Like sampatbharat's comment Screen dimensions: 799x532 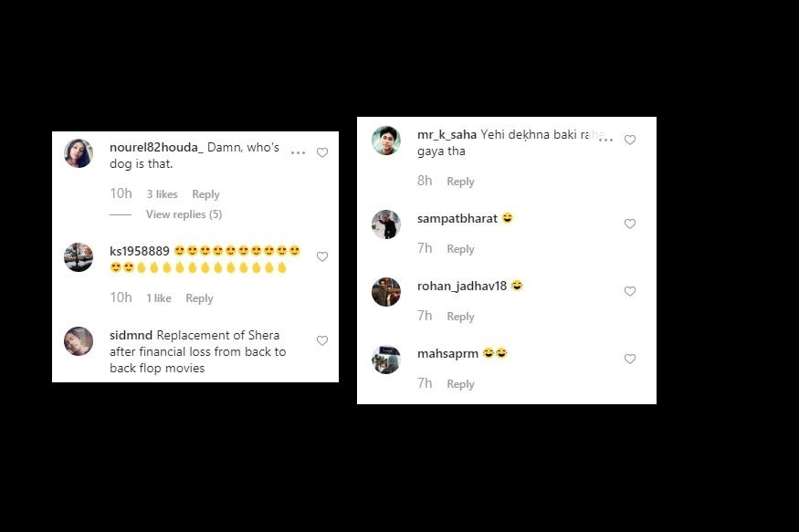(630, 224)
